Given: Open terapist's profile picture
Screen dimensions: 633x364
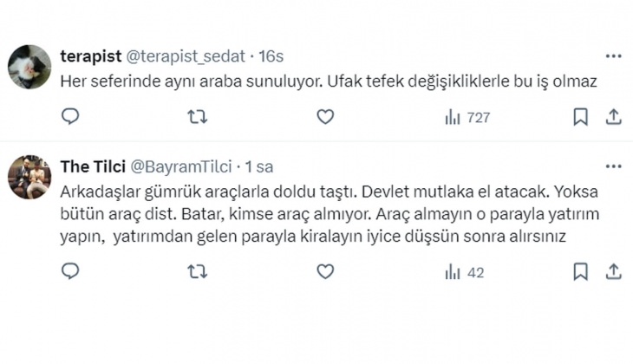Looking at the screenshot, I should (29, 67).
